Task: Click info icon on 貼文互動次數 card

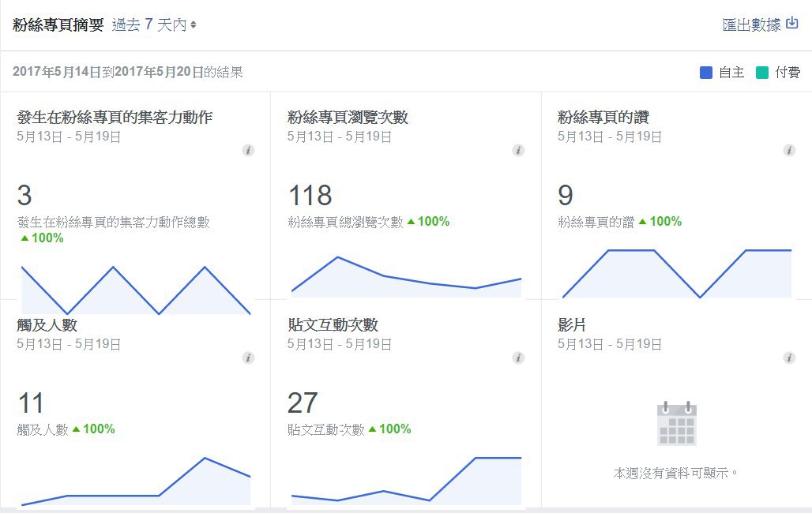Action: 518,358
